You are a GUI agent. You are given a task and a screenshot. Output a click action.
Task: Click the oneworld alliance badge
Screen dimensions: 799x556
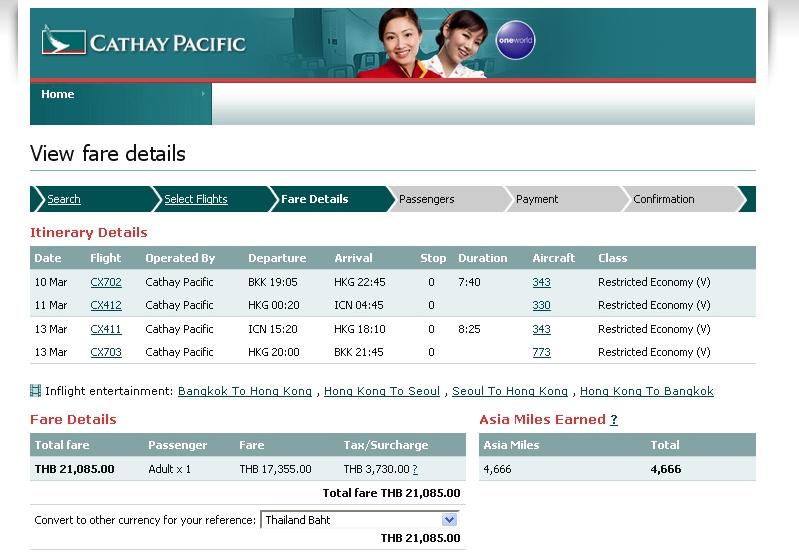tap(515, 40)
